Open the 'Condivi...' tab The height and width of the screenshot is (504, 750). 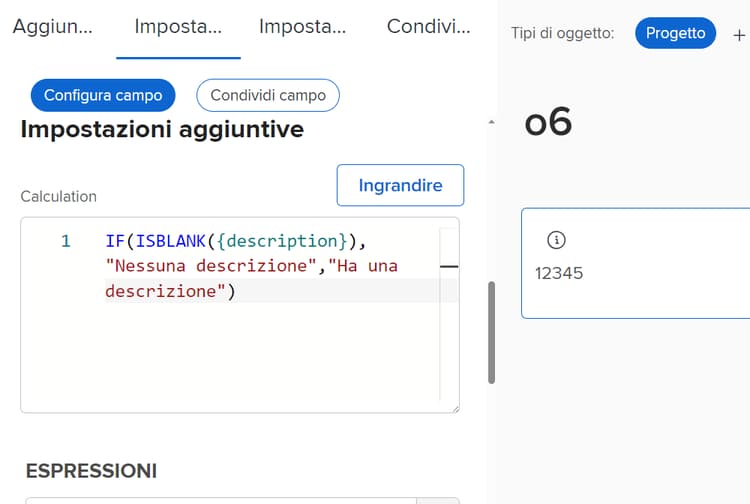(428, 27)
